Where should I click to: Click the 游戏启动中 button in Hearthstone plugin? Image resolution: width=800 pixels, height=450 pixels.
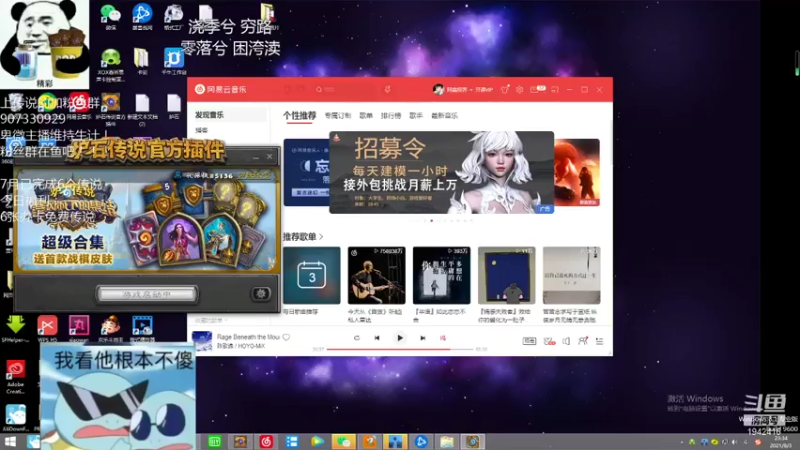tap(146, 294)
